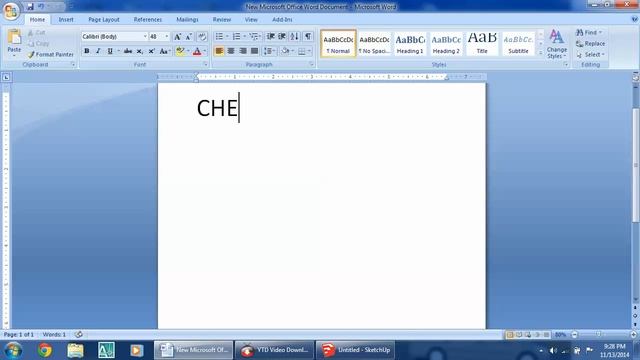Apply Subtitle style

(x=518, y=43)
